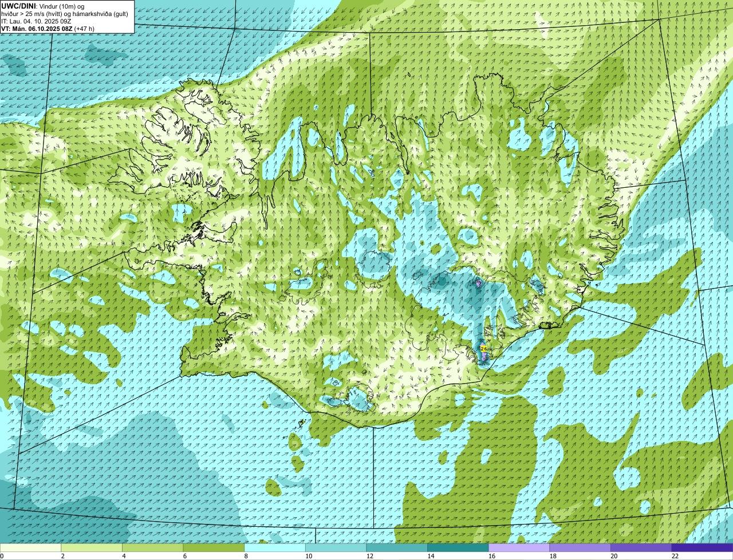Click the 4–6 m/s green legend swatch
The height and width of the screenshot is (560, 733).
click(153, 547)
